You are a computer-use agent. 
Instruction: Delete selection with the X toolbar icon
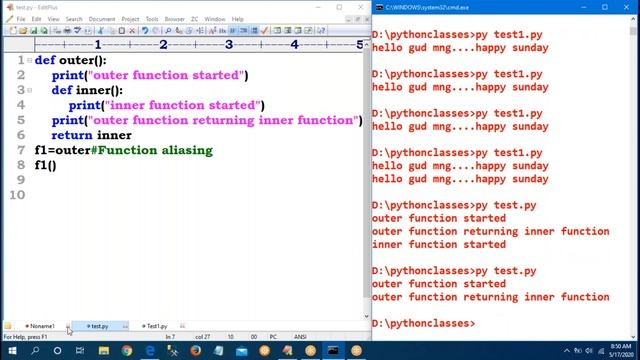[132, 31]
